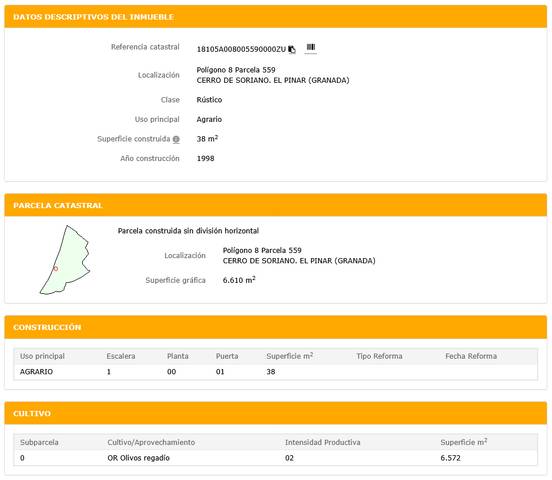Click the 'OR Olivos regadío' crop cell
552x480 pixels.
(x=138, y=458)
